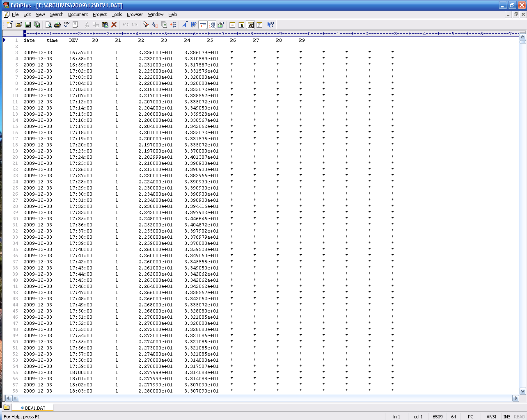Open the Browser menu
This screenshot has height=420, width=527.
click(x=135, y=14)
